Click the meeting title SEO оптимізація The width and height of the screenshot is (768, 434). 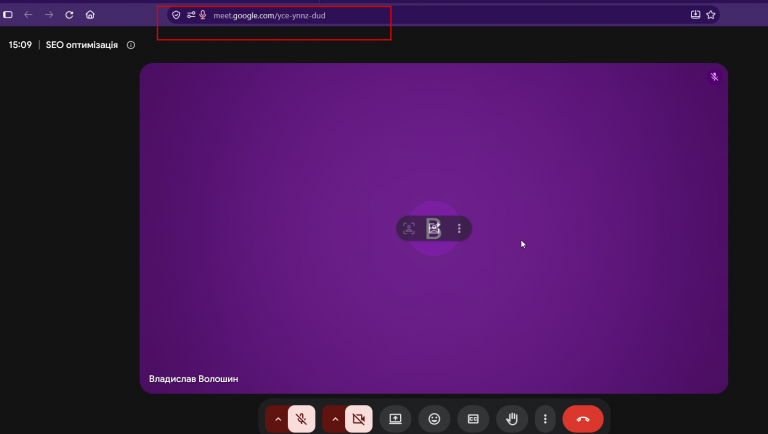82,45
